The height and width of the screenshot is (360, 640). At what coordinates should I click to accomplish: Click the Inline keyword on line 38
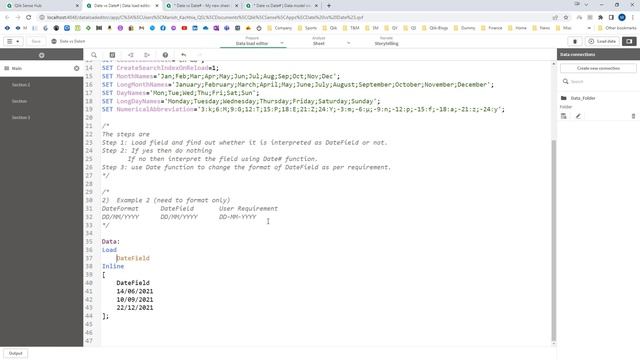pyautogui.click(x=113, y=266)
